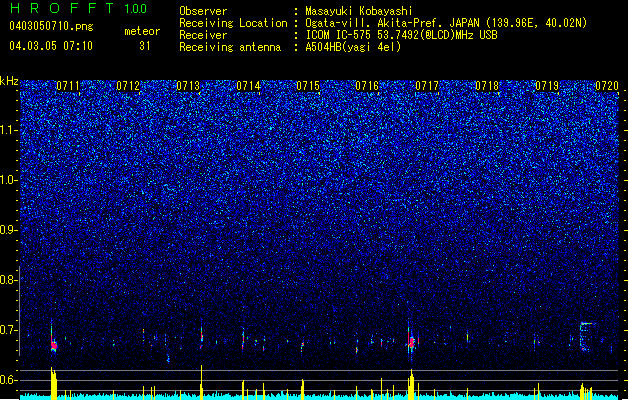Click the 0714 time marker
Screen dimensions: 629x400
[x=248, y=86]
